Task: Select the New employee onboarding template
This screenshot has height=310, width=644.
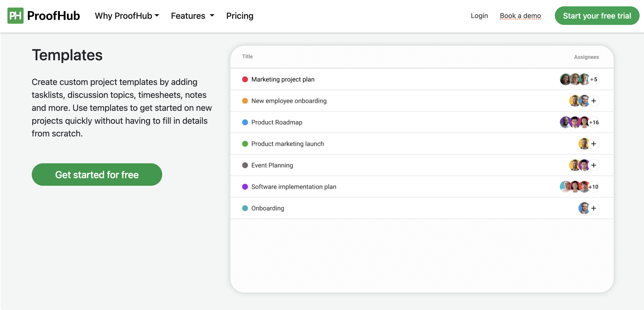Action: click(289, 101)
